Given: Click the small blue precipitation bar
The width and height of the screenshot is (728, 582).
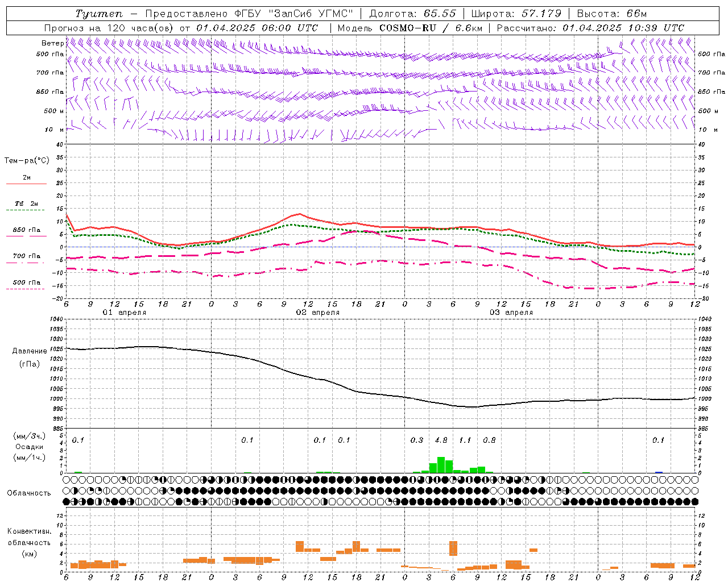Looking at the screenshot, I should pyautogui.click(x=659, y=472).
